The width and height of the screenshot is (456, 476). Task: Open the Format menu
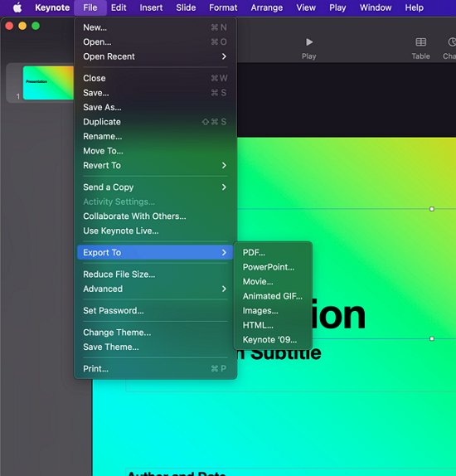click(x=223, y=7)
